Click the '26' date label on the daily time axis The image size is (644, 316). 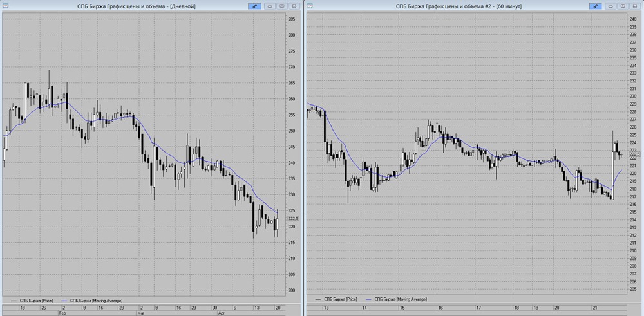pos(44,308)
